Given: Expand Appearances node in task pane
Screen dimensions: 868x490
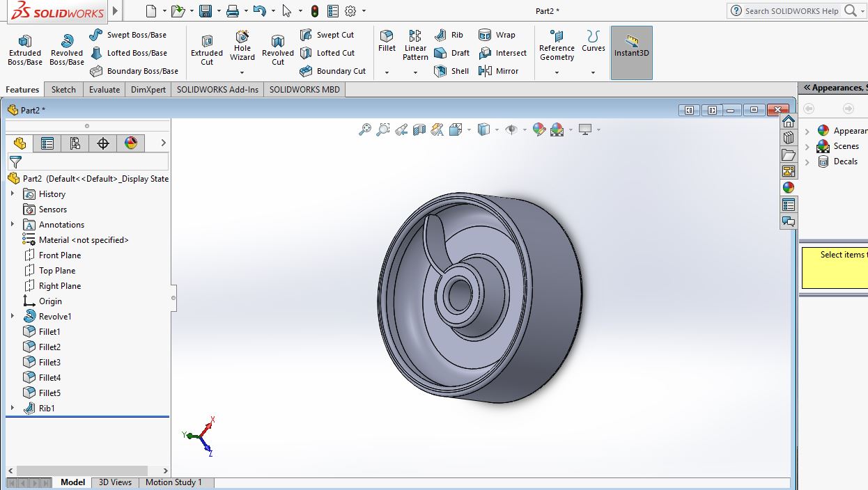Looking at the screenshot, I should (x=807, y=131).
